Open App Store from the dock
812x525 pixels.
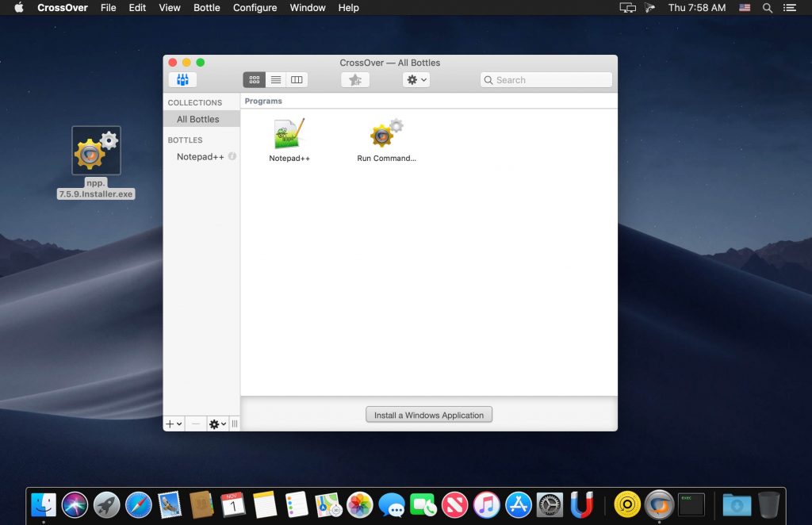pos(518,504)
